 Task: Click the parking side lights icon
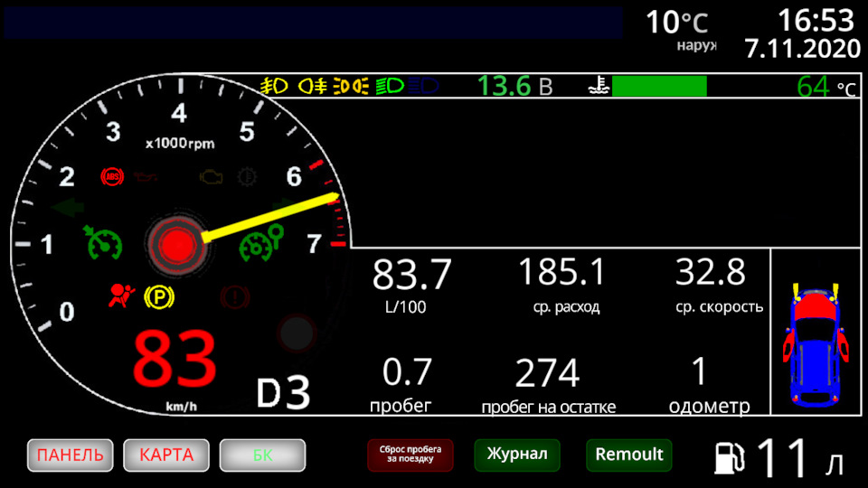[351, 87]
